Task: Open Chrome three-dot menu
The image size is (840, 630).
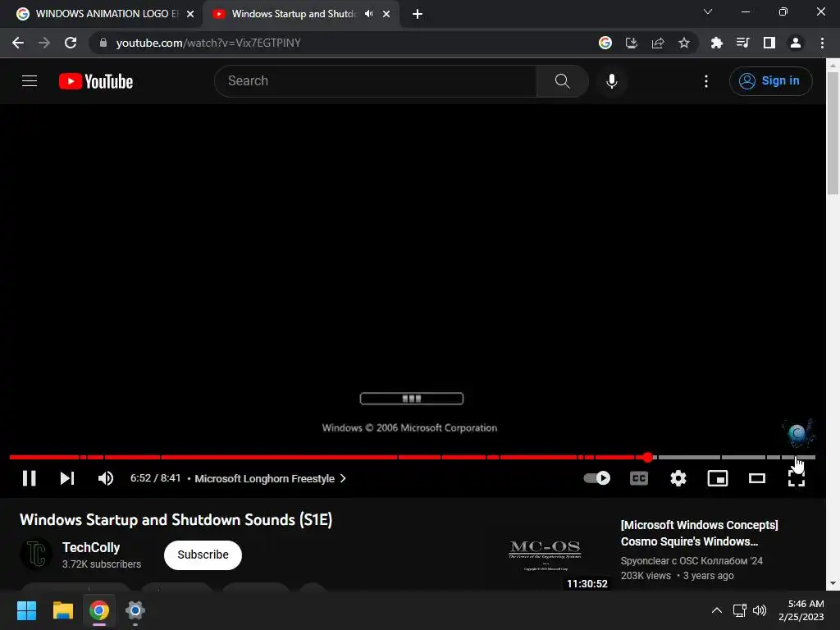Action: click(822, 43)
